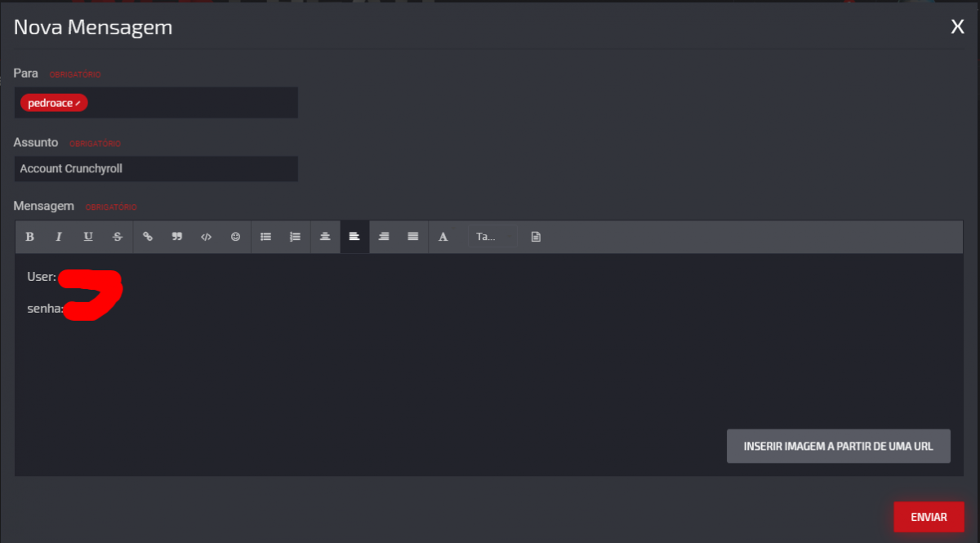Viewport: 980px width, 543px height.
Task: Open the emoji picker
Action: [x=236, y=237]
